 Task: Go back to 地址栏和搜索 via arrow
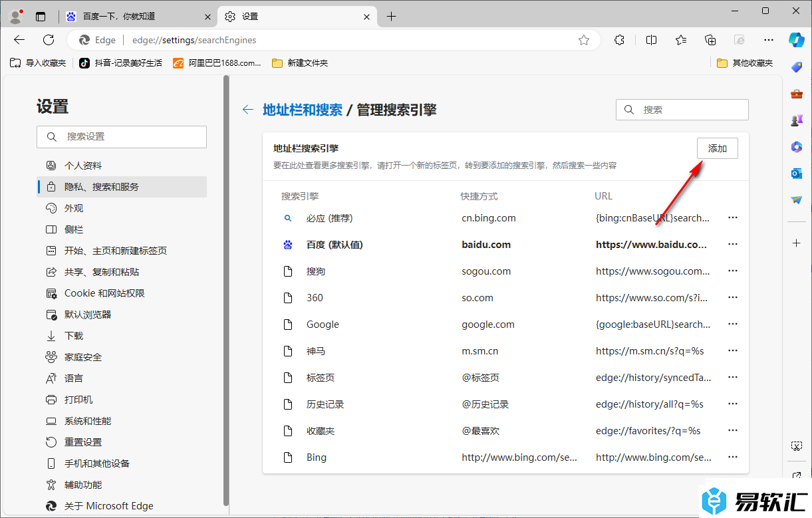click(248, 110)
